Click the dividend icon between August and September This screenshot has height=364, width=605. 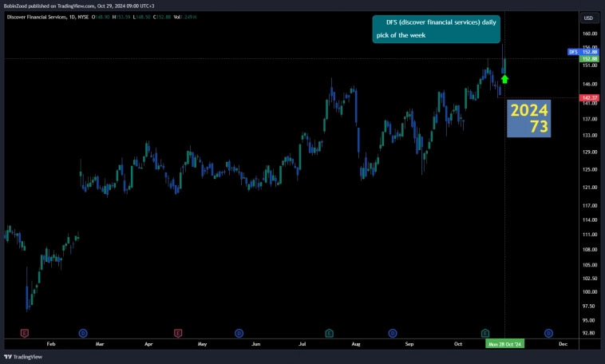click(x=392, y=332)
